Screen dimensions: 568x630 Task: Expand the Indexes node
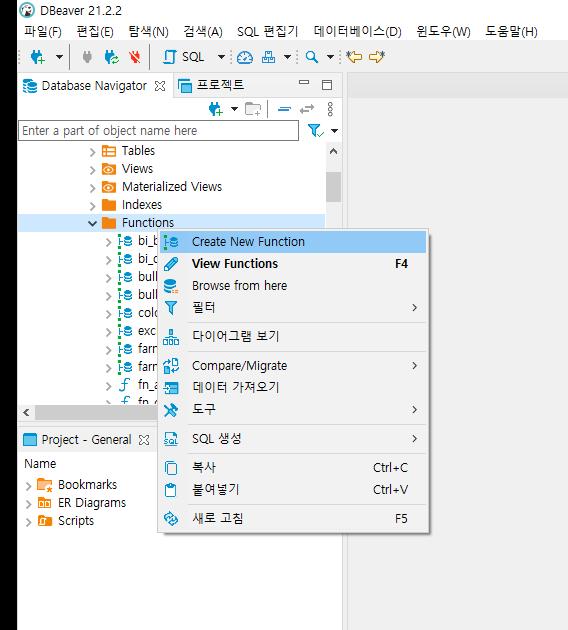92,206
